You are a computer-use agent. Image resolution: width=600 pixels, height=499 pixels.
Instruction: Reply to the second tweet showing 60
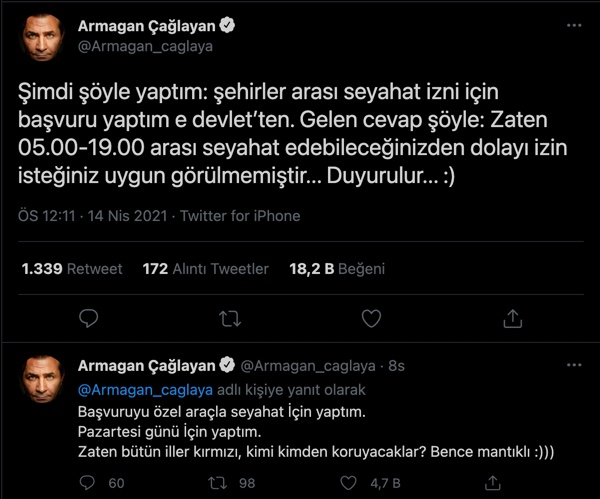pos(89,484)
